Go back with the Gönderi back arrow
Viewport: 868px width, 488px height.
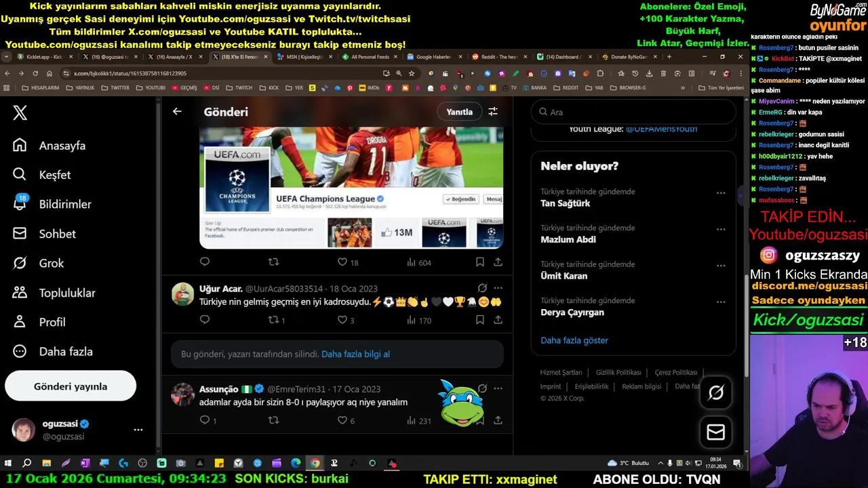(x=177, y=111)
